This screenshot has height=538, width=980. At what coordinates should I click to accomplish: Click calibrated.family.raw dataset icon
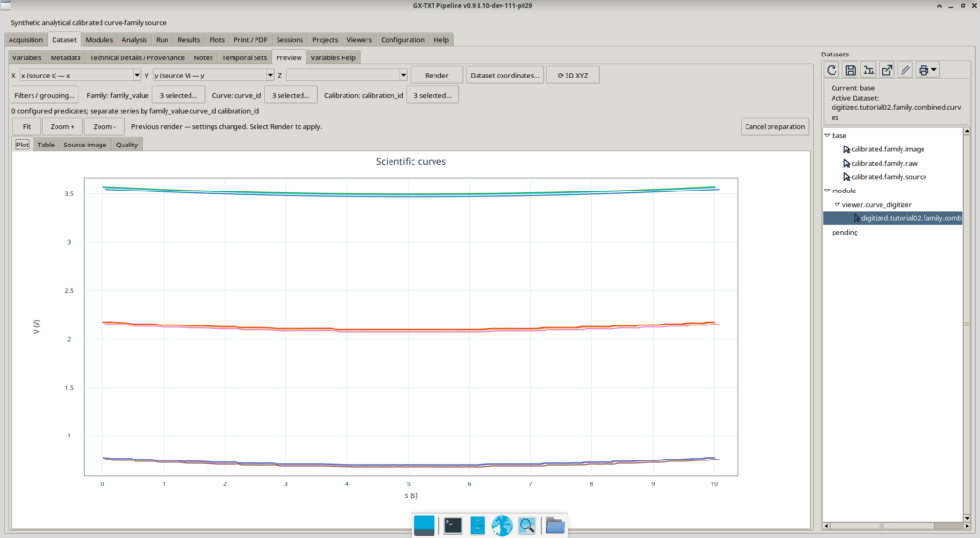[x=846, y=163]
